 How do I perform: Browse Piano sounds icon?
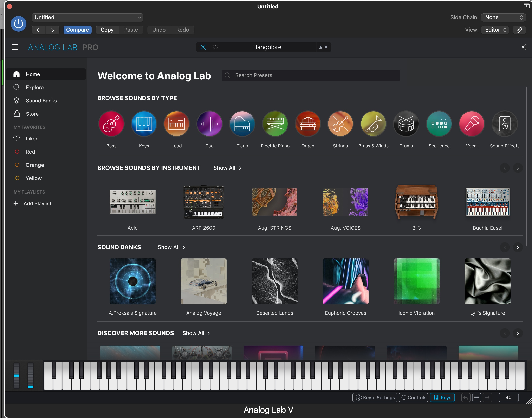242,124
